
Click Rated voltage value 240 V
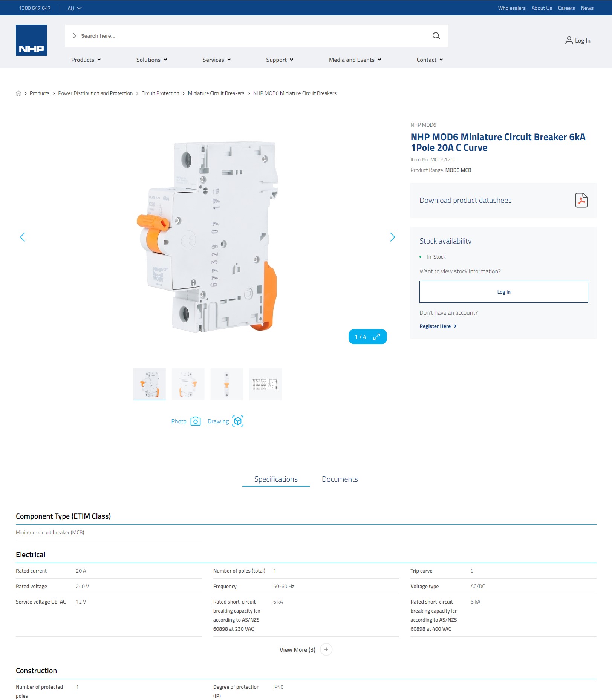(x=83, y=586)
